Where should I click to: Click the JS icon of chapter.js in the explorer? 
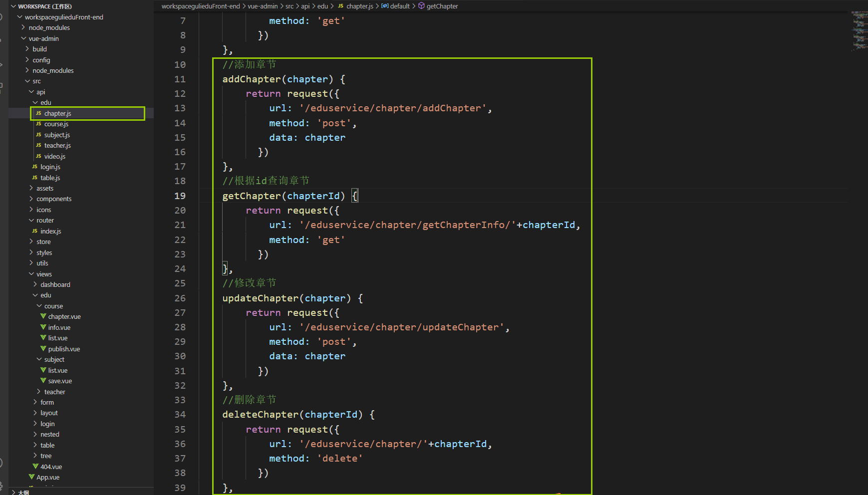point(38,113)
